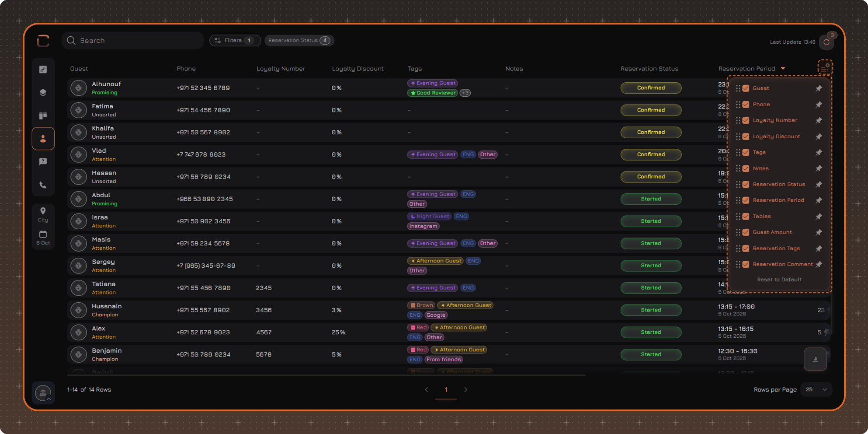Select page 1 tab
Image resolution: width=868 pixels, height=434 pixels.
tap(446, 390)
